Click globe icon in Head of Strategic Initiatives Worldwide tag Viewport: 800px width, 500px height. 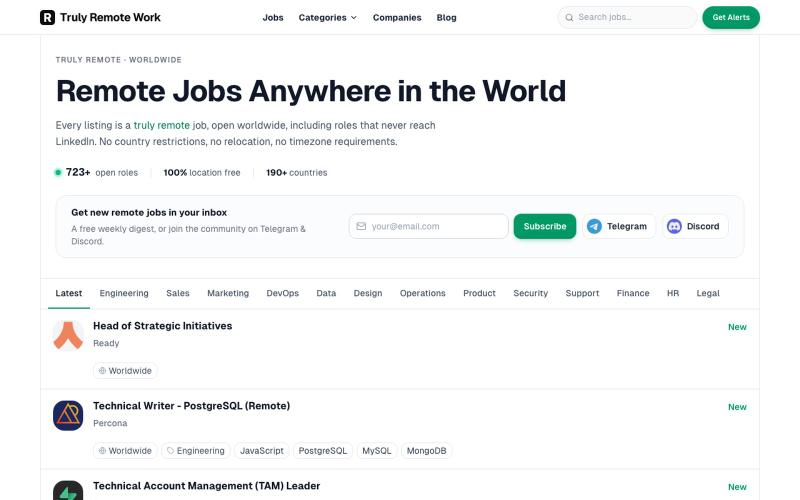(x=102, y=370)
